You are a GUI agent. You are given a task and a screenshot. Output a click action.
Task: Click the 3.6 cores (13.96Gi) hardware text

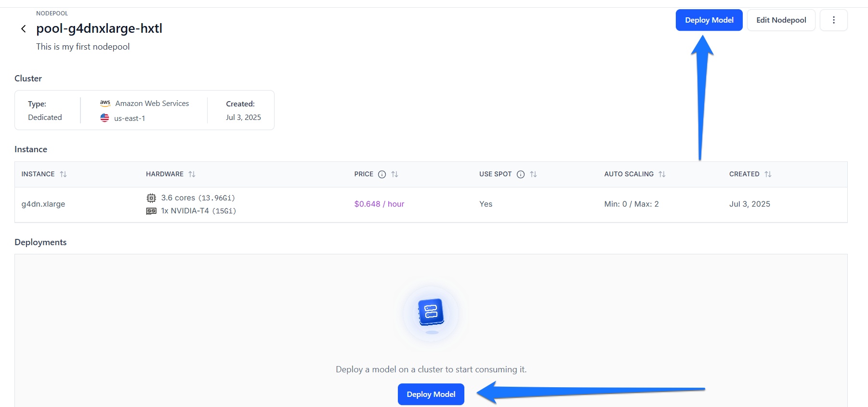tap(198, 198)
